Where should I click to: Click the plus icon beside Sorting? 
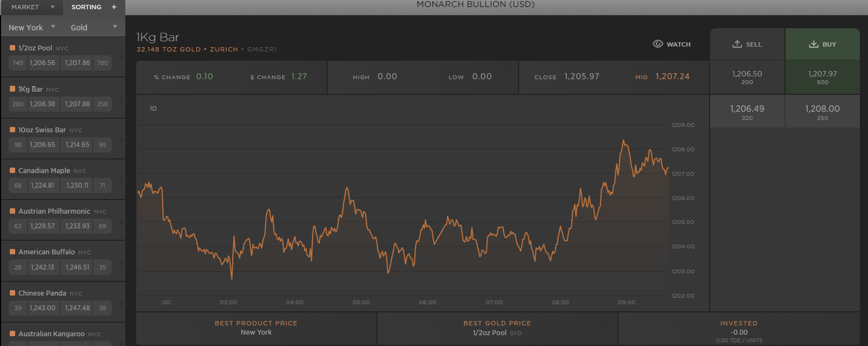pos(114,7)
